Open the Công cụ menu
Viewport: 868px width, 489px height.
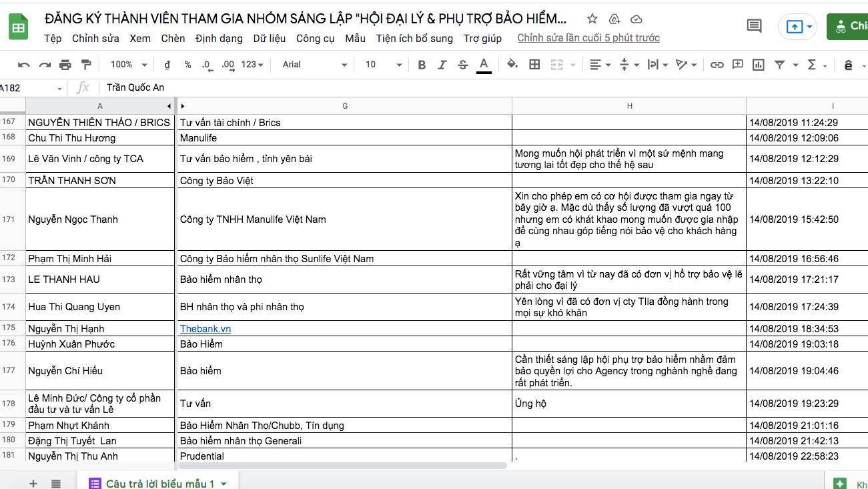(x=316, y=39)
